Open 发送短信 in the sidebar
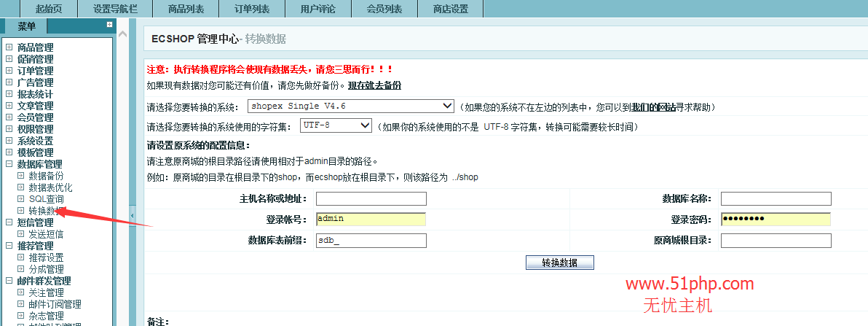The image size is (868, 326). 46,234
